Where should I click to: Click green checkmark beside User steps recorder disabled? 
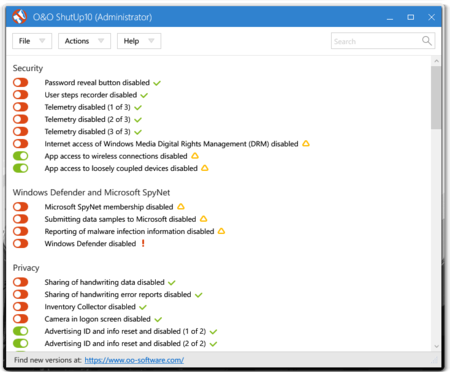click(x=144, y=95)
